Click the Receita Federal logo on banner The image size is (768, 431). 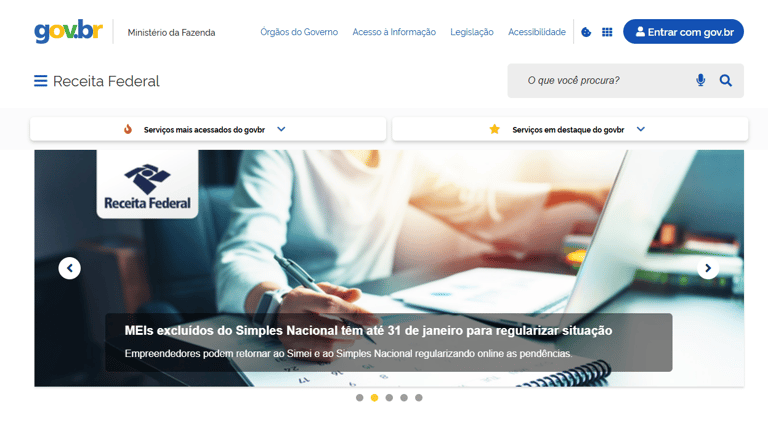(147, 186)
